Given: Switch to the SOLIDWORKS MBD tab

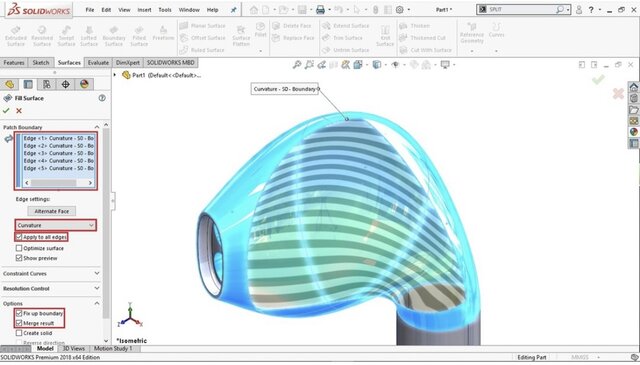Looking at the screenshot, I should tap(171, 62).
